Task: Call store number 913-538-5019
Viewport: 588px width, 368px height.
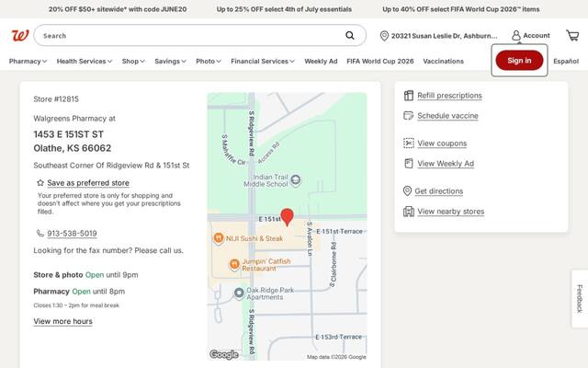Action: (72, 233)
